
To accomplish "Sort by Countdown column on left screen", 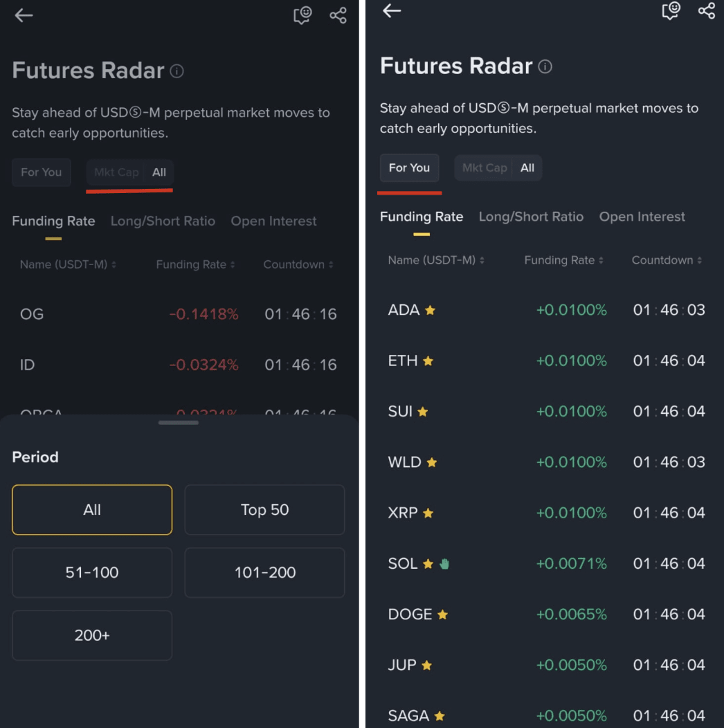I will coord(298,264).
